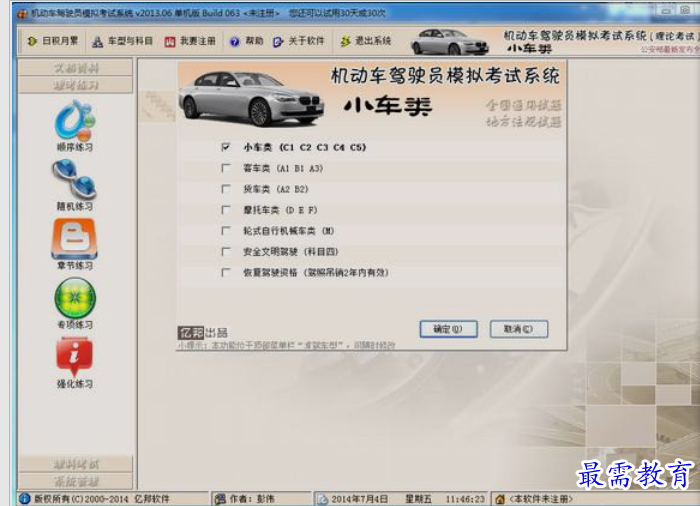The width and height of the screenshot is (700, 506).
Task: Check the 安全文明驾驶 (科目四) checkbox
Action: click(x=226, y=251)
